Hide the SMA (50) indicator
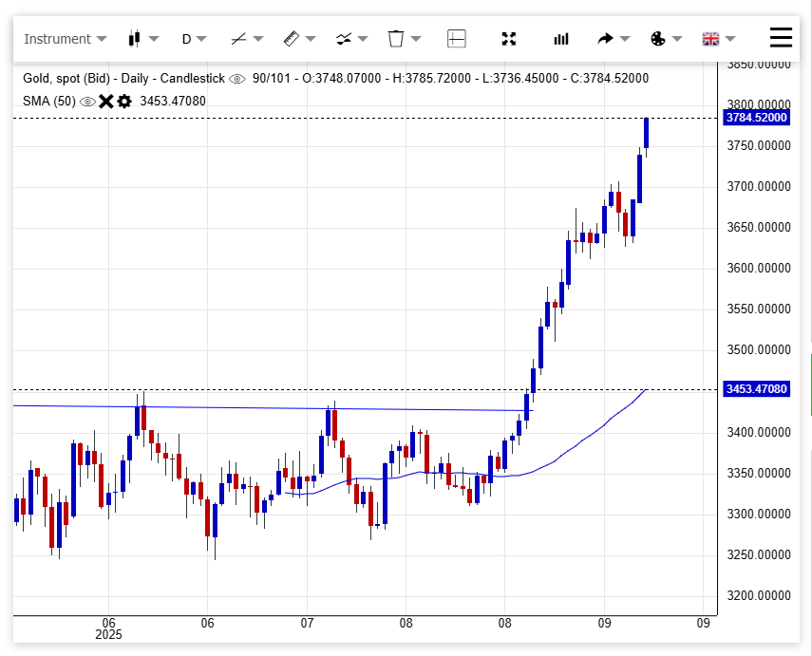Screen dimensions: 812x656 (87, 101)
